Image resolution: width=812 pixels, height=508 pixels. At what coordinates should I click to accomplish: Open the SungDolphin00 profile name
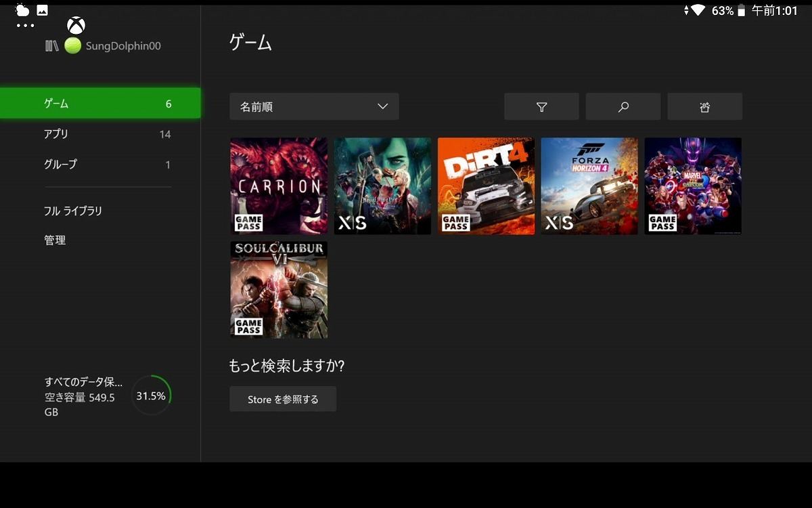coord(123,46)
